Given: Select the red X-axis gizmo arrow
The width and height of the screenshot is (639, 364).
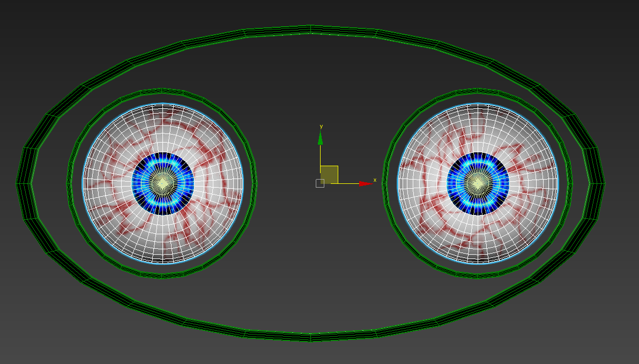Looking at the screenshot, I should [x=365, y=182].
